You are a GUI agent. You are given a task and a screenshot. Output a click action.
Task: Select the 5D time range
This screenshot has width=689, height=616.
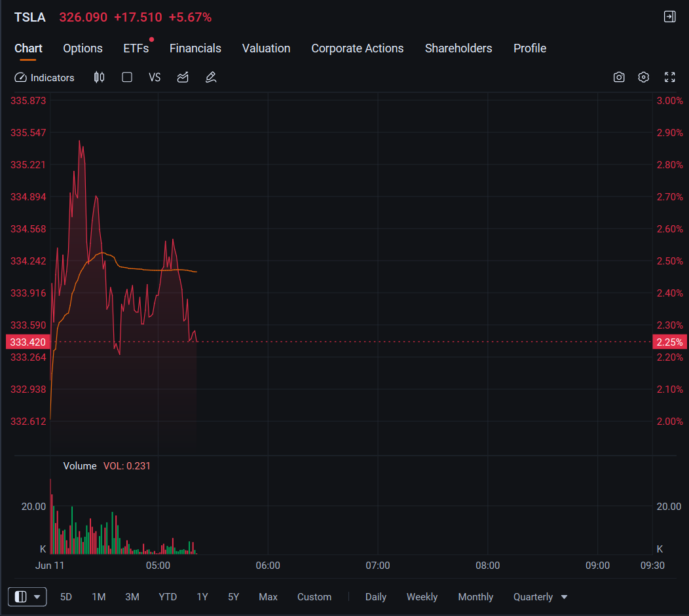click(66, 597)
